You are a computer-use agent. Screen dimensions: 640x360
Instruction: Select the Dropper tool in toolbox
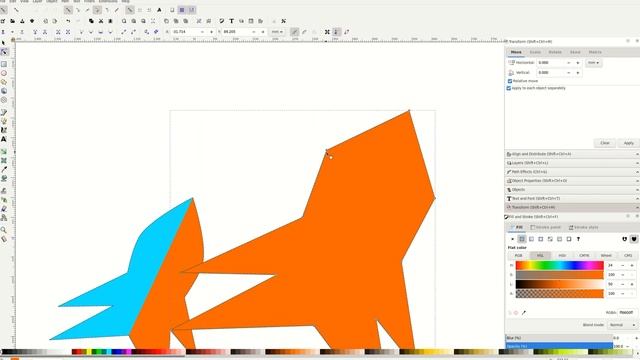(4, 169)
